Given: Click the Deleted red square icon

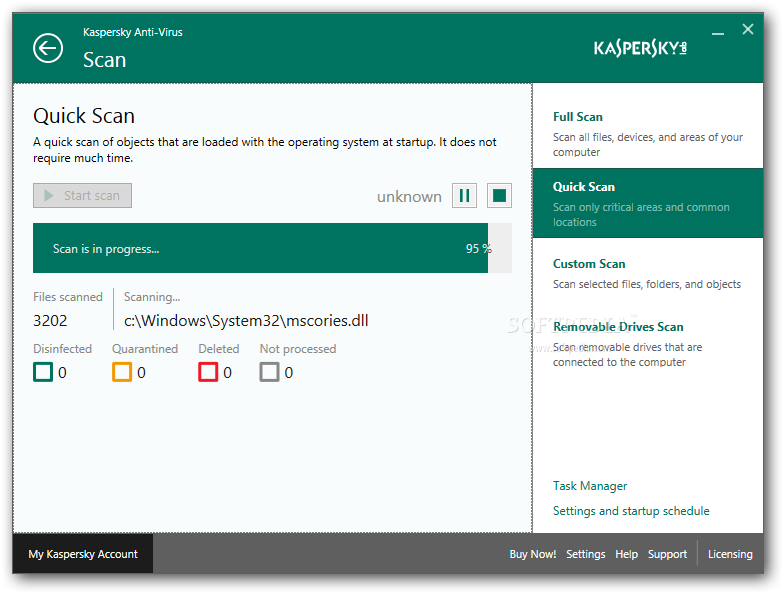Looking at the screenshot, I should [x=208, y=372].
